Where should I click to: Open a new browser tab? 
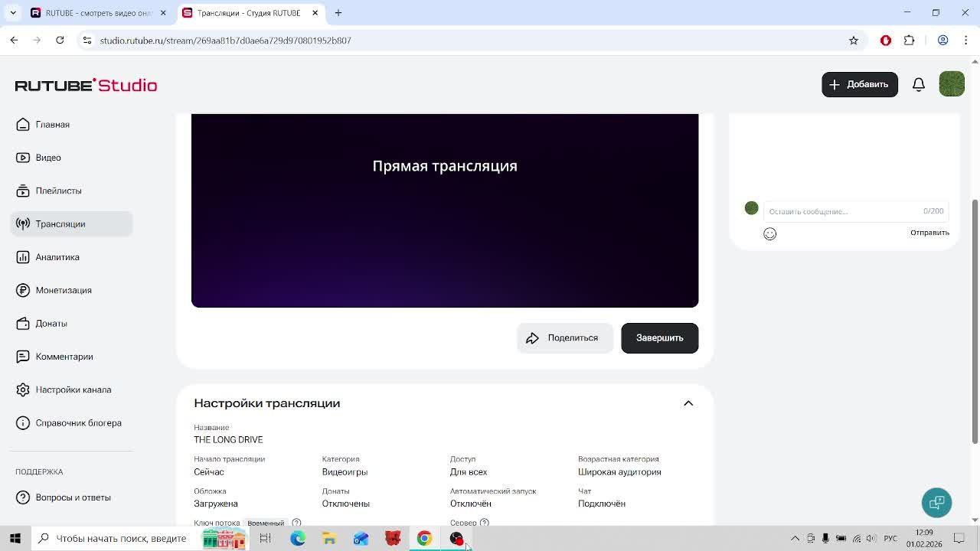point(338,13)
